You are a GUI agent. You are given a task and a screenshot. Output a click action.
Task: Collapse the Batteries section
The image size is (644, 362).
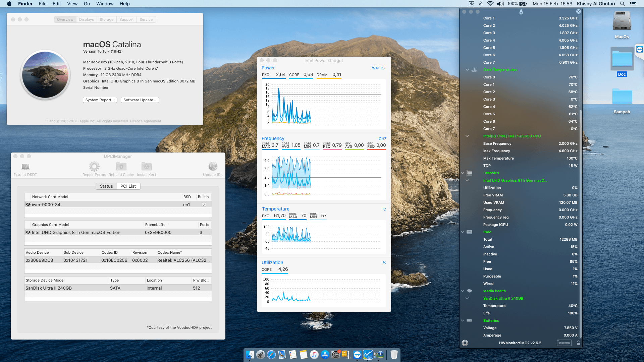[463, 320]
